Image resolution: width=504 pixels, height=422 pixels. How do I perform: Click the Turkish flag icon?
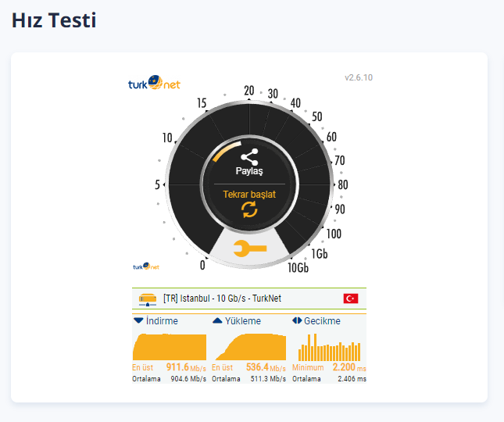351,299
